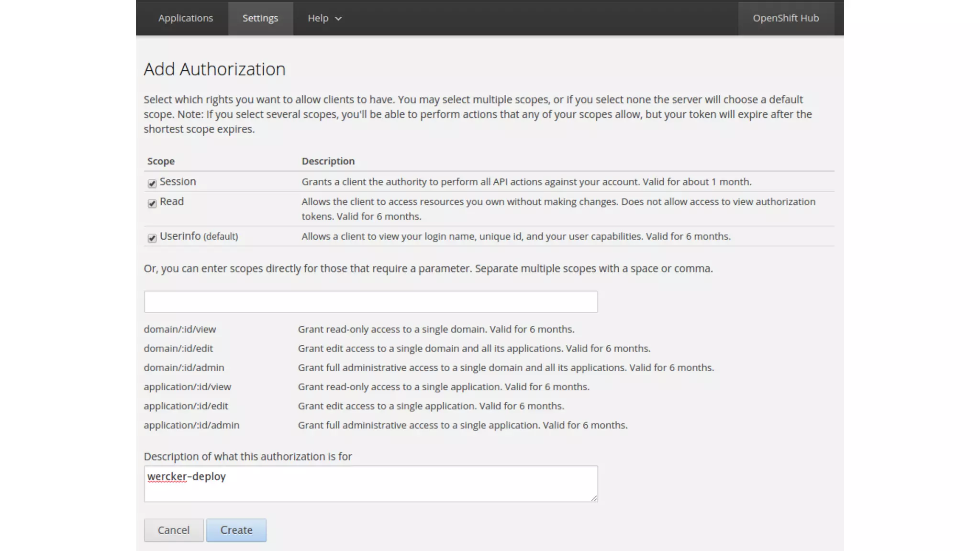The height and width of the screenshot is (551, 980).
Task: Click the Scope column header
Action: coord(161,161)
